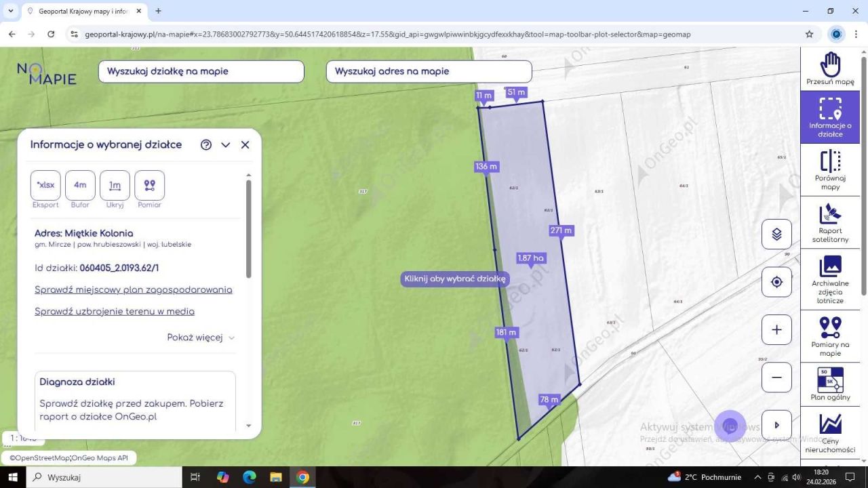This screenshot has height=488, width=868.
Task: Expand Pokaż więcej details
Action: pyautogui.click(x=201, y=338)
